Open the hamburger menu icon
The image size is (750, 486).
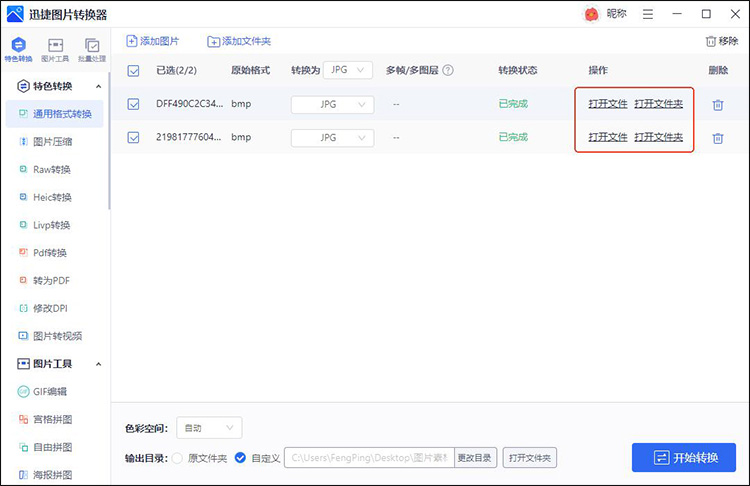coord(648,14)
